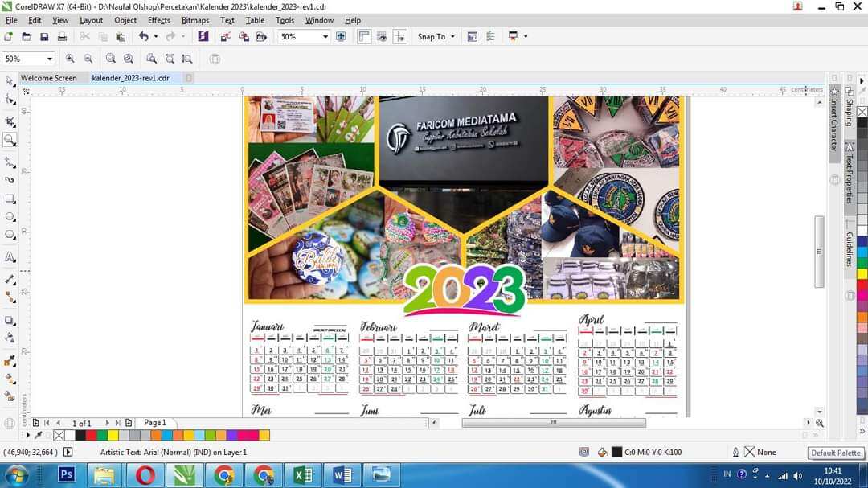Click the Import icon on the standard toolbar
This screenshot has height=488, width=868.
[x=226, y=36]
